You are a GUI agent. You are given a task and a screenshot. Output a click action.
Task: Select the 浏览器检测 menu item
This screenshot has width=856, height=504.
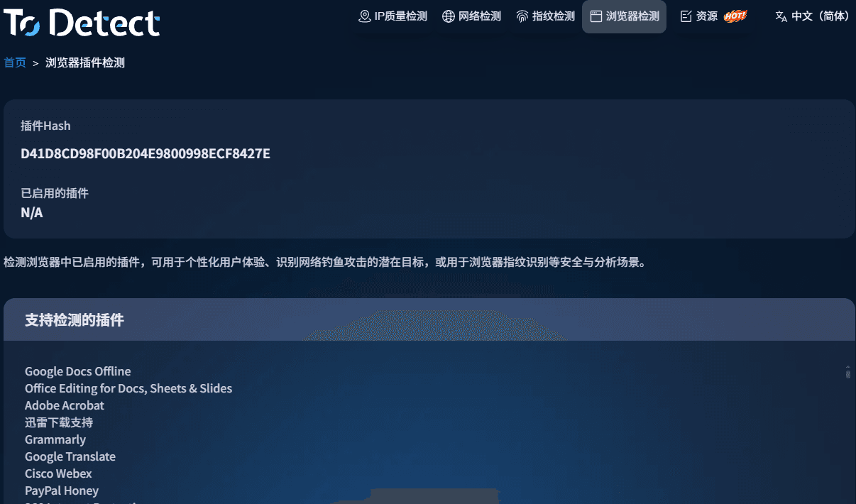624,16
